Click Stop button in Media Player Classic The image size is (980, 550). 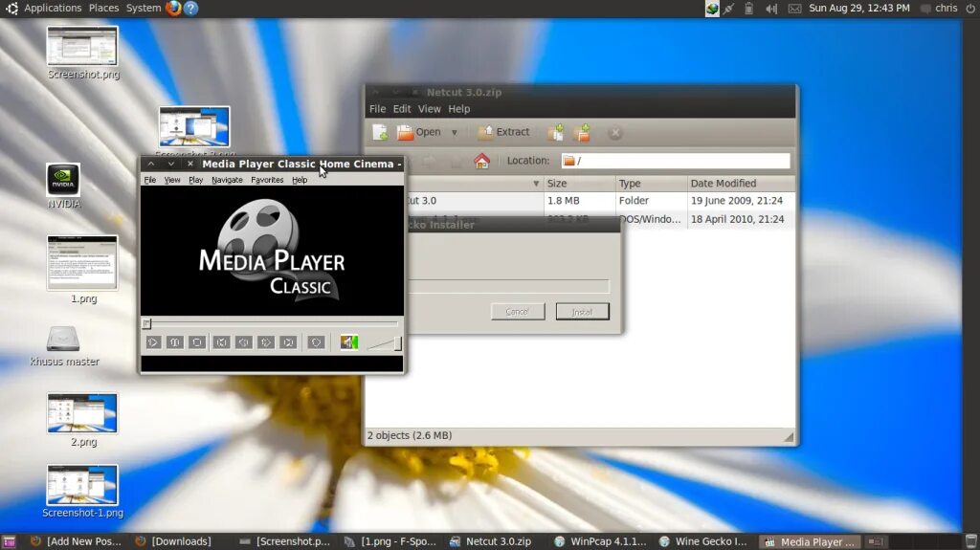pos(197,342)
